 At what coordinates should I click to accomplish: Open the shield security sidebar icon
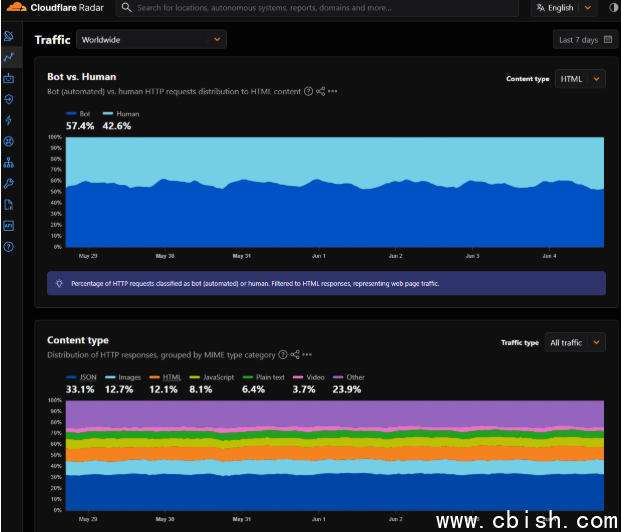click(9, 99)
